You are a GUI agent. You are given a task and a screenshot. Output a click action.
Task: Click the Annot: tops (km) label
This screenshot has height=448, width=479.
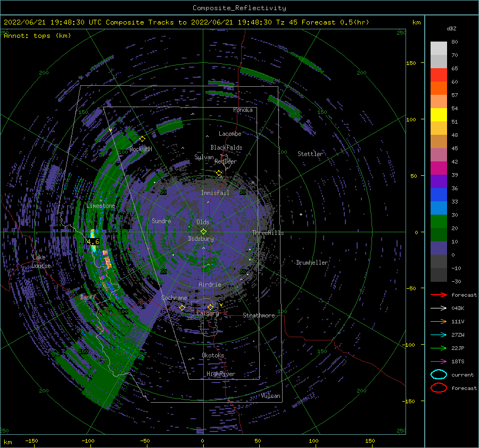(37, 36)
